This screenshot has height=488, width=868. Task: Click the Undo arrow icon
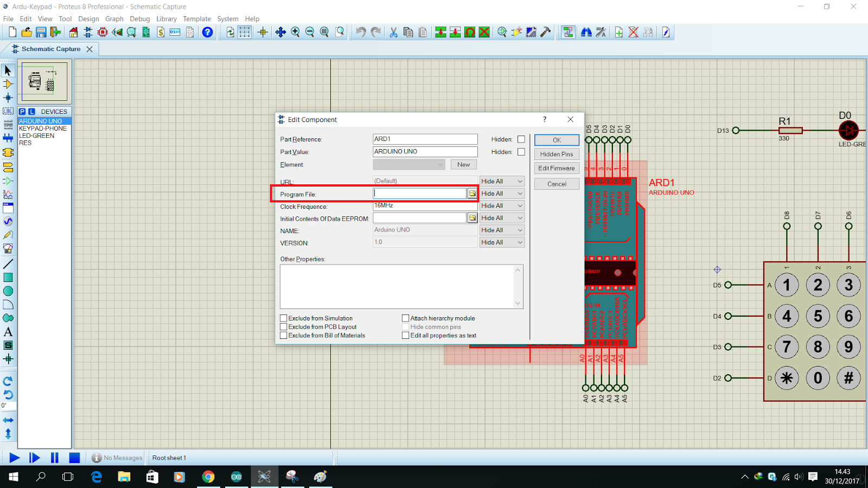(x=361, y=33)
